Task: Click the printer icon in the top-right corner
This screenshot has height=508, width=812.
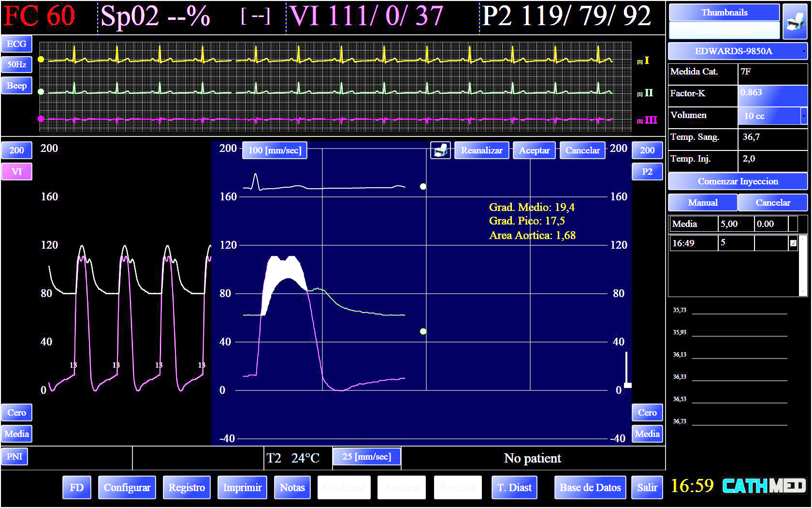Action: [795, 21]
